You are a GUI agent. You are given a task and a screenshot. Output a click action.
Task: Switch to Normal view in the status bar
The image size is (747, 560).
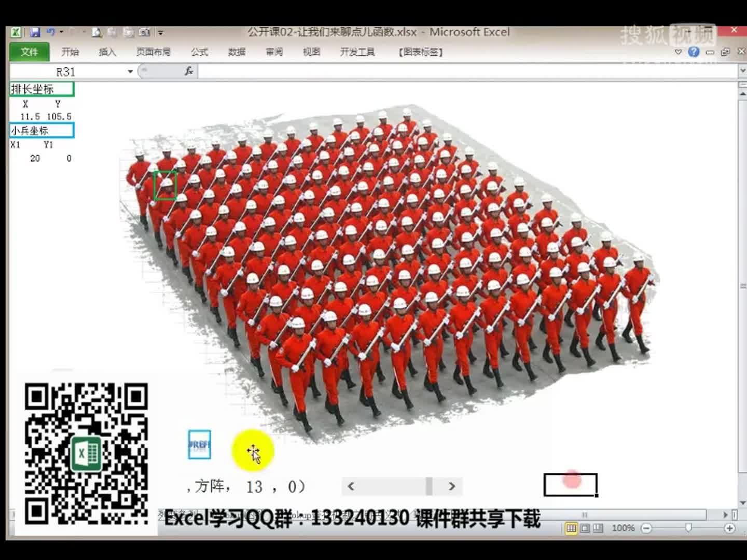tap(571, 528)
